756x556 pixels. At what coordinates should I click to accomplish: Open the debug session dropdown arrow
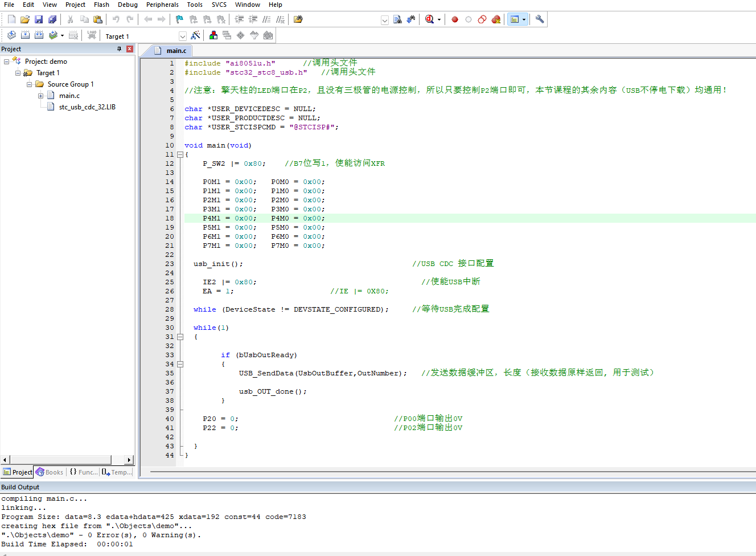point(439,19)
